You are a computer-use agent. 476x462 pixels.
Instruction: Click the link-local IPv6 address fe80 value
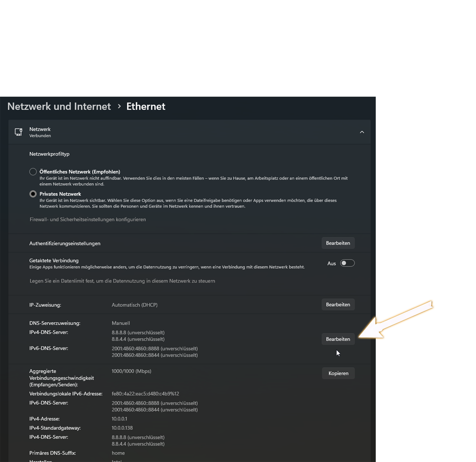145,394
